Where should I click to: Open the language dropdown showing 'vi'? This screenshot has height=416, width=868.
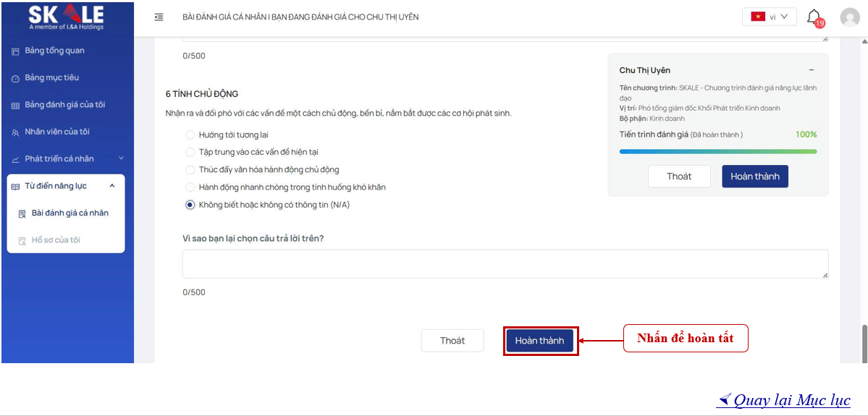click(769, 17)
